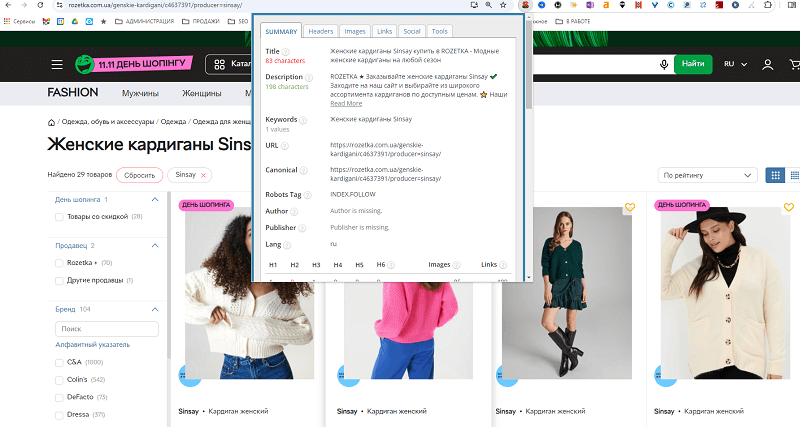Switch to the Images tab
This screenshot has height=427, width=800.
(x=355, y=31)
